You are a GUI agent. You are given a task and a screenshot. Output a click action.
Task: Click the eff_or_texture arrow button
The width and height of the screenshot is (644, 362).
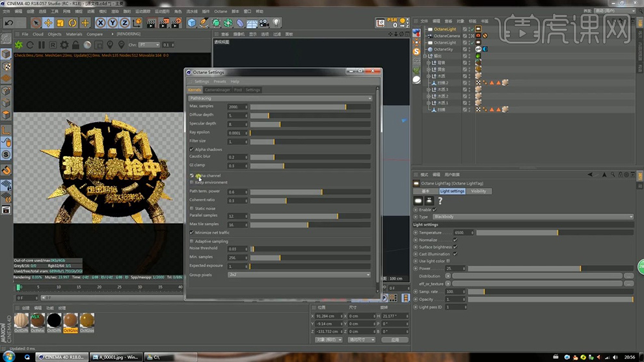pos(448,283)
